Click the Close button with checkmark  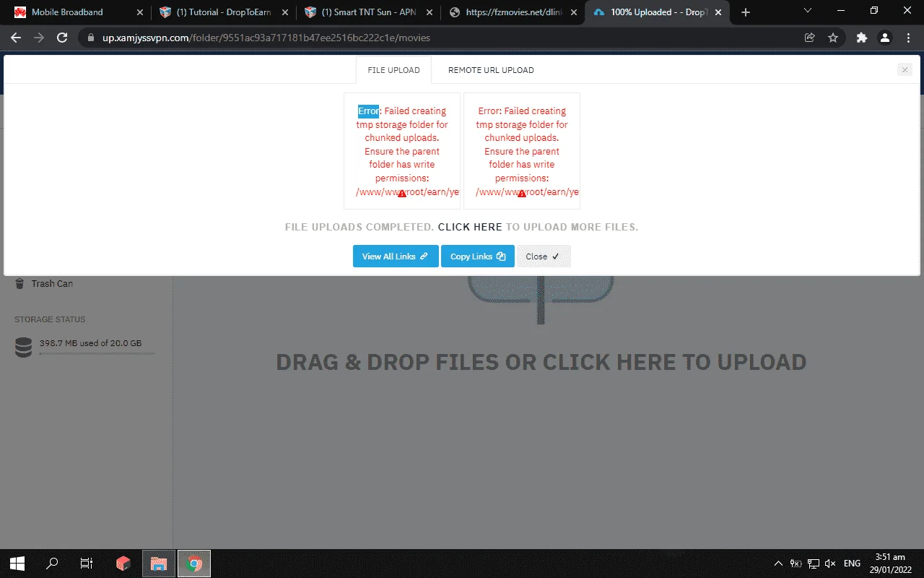tap(543, 256)
